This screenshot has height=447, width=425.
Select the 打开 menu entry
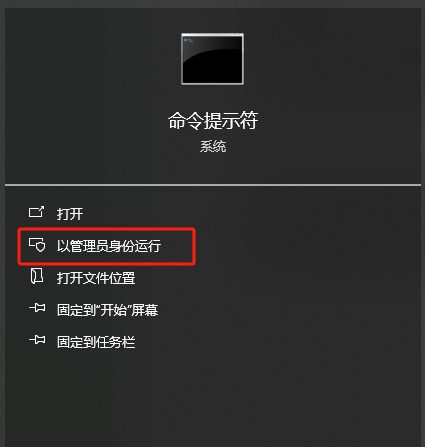(70, 214)
